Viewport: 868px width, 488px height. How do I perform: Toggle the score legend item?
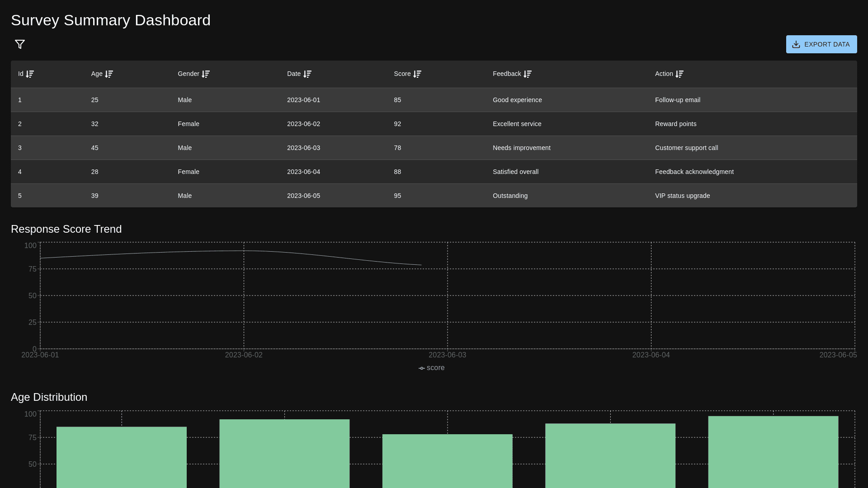(x=431, y=368)
